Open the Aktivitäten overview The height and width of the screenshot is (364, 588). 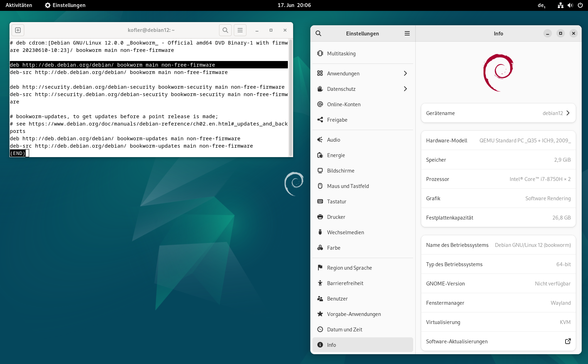(x=18, y=5)
